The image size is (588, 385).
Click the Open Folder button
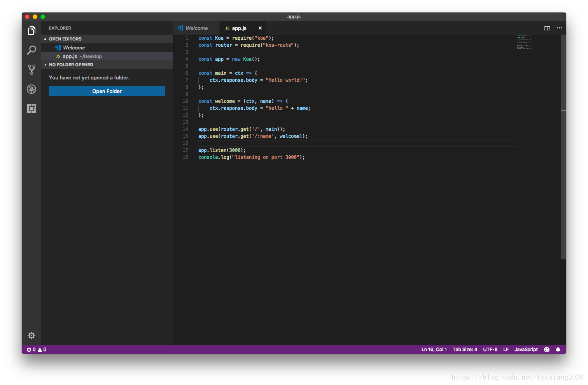(x=107, y=91)
